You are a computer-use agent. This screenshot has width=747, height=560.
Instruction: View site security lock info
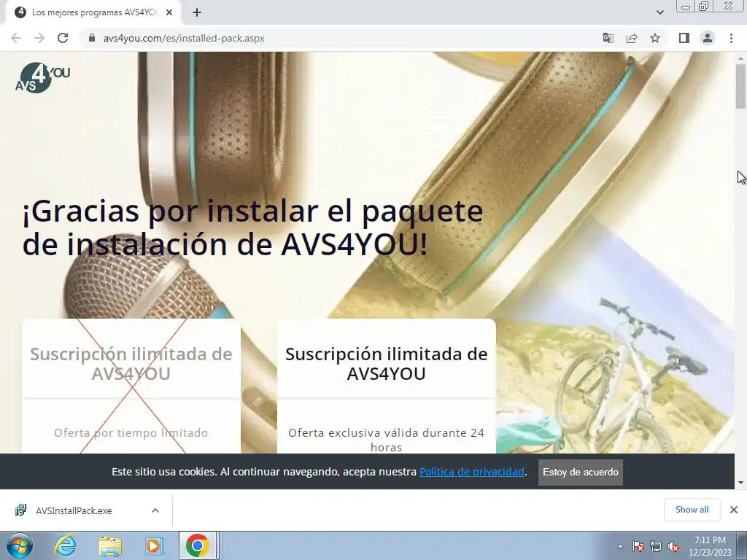tap(92, 38)
